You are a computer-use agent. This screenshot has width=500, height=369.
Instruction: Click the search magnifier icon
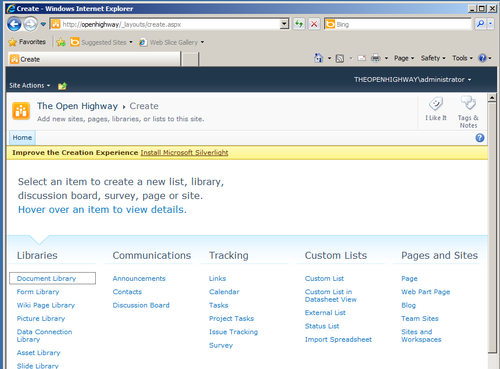click(480, 24)
